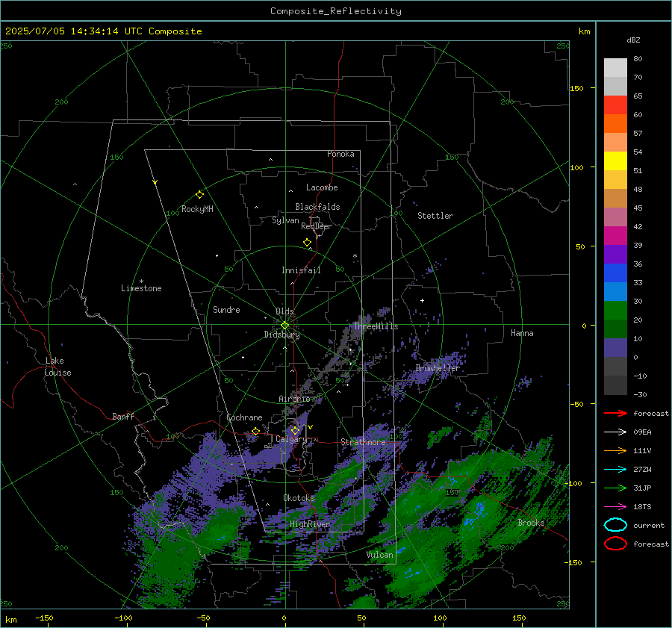The width and height of the screenshot is (672, 628).
Task: Click the red forecast arrow legend icon
Action: (615, 413)
